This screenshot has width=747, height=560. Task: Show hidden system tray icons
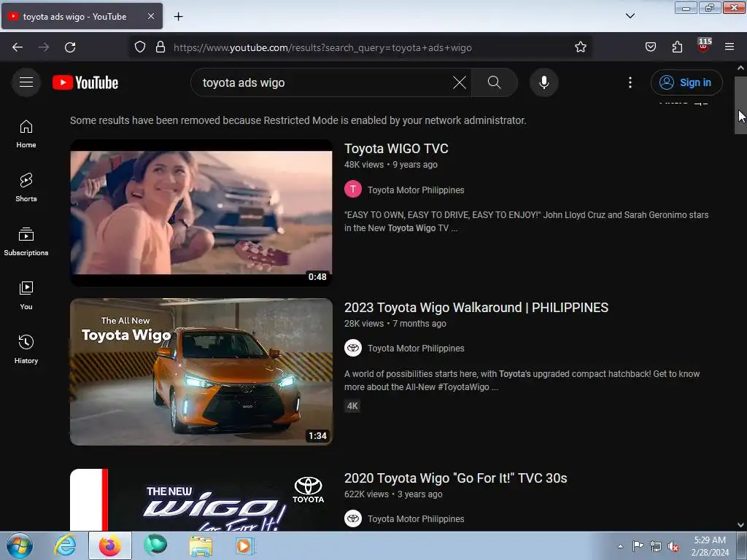pyautogui.click(x=620, y=546)
